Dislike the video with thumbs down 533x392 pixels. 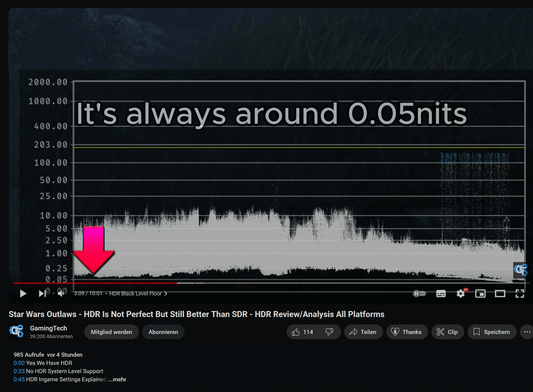pos(329,332)
